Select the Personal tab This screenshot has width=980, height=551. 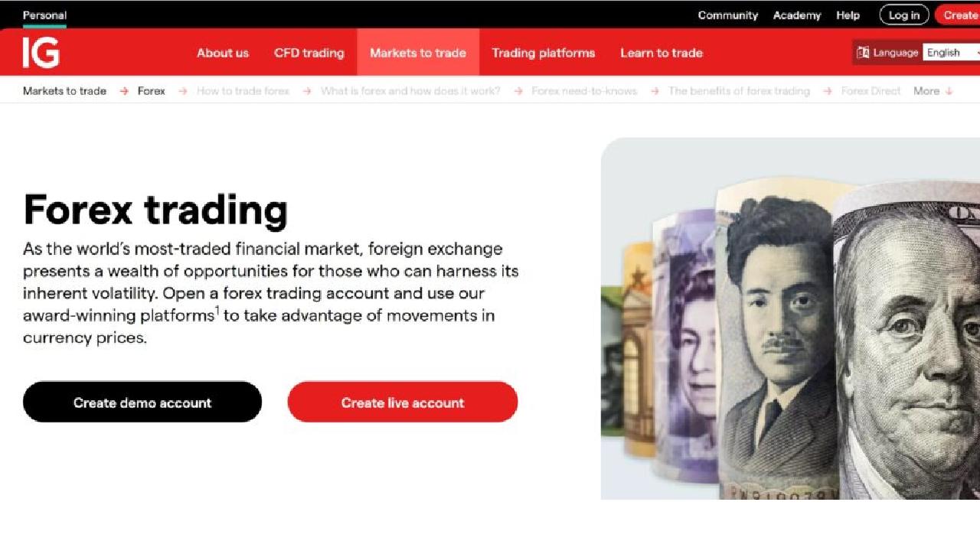(44, 15)
